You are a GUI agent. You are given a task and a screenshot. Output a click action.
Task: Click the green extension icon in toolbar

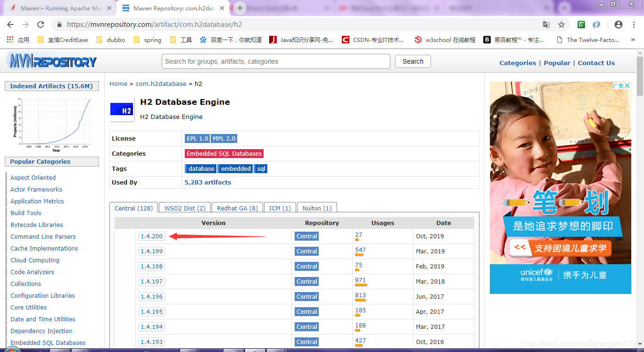click(581, 25)
